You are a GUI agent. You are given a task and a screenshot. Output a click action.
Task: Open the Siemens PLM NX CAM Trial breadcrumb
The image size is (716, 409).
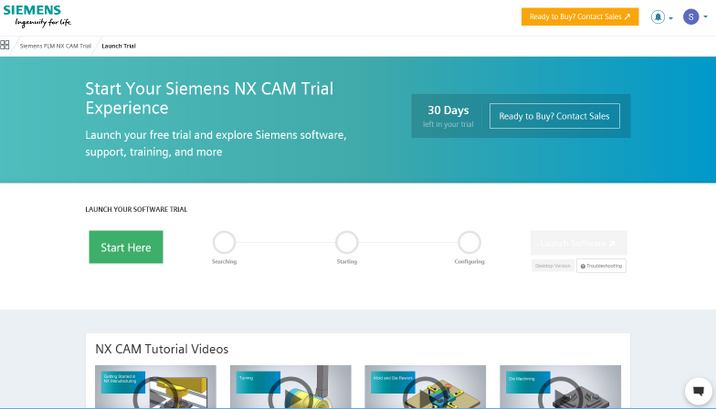(x=55, y=46)
